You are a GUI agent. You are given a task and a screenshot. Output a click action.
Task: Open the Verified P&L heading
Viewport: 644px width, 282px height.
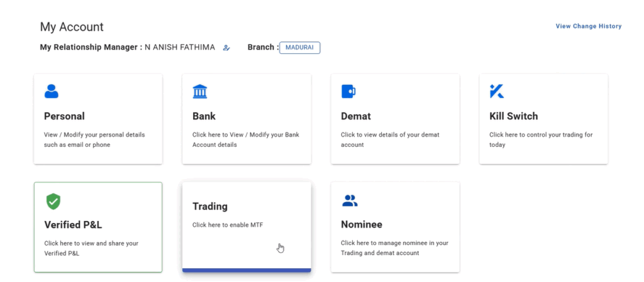pyautogui.click(x=73, y=225)
